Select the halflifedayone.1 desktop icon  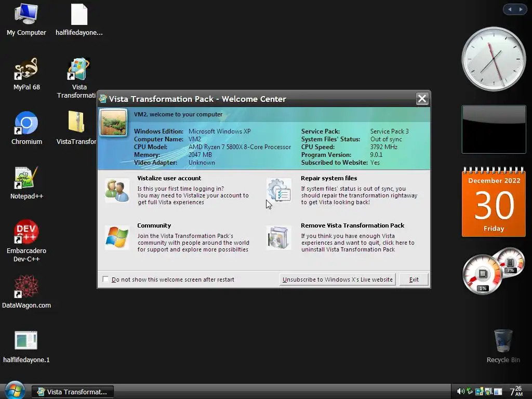tap(26, 347)
